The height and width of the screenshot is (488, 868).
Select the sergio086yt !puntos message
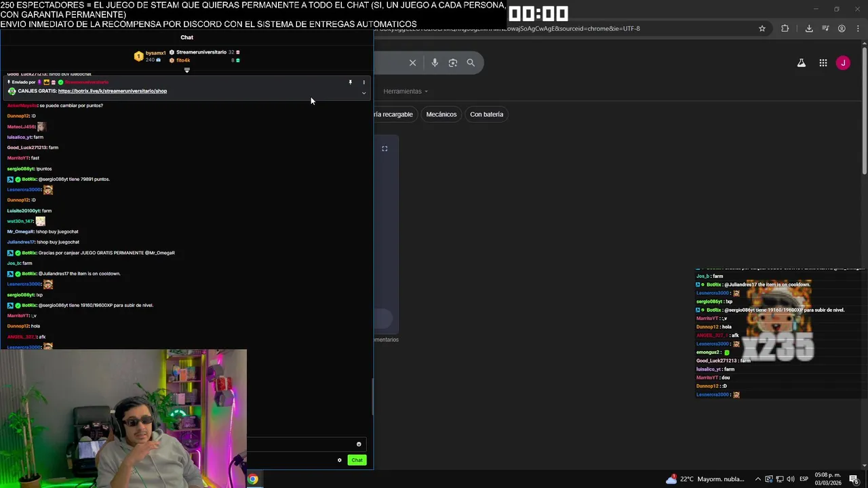(x=30, y=169)
